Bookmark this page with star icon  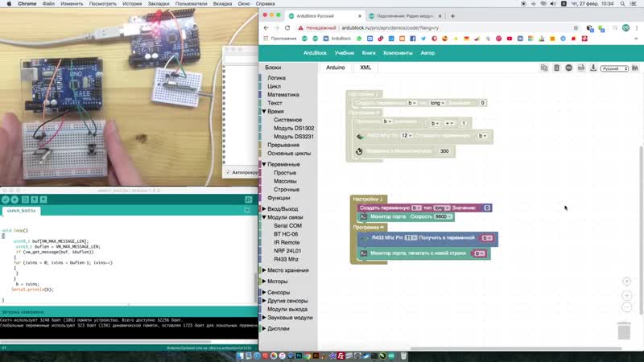pyautogui.click(x=576, y=28)
